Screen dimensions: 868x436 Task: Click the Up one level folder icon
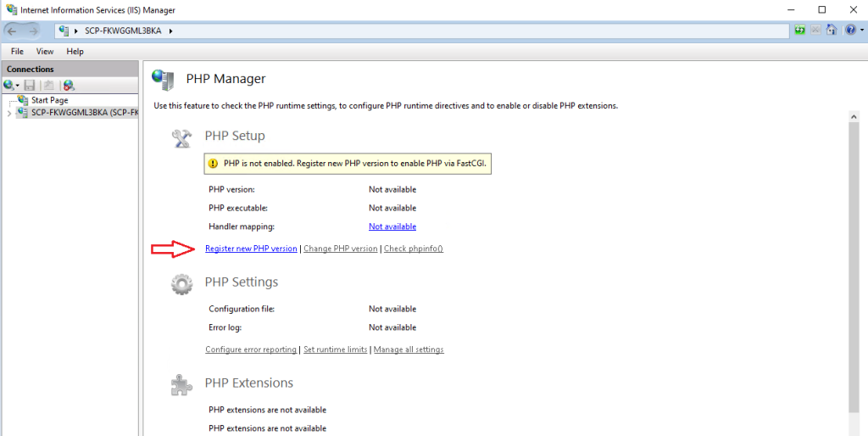[x=48, y=86]
